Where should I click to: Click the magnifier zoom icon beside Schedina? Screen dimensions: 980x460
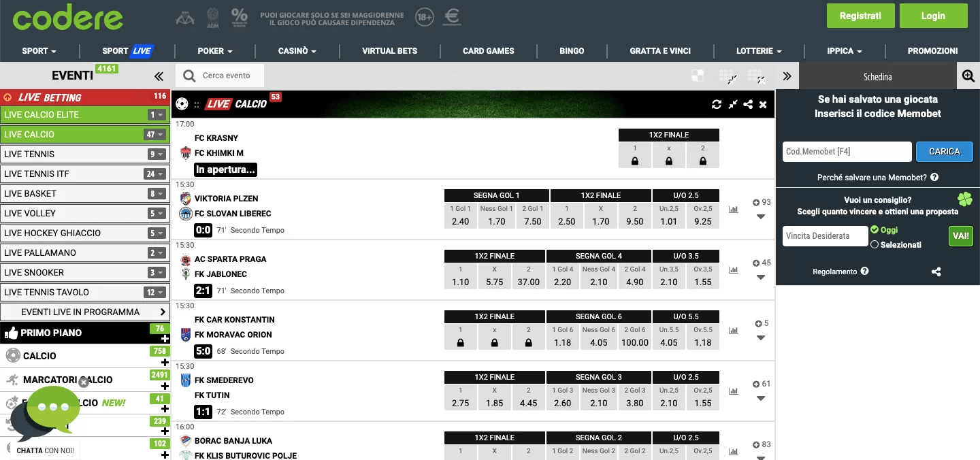click(x=968, y=76)
